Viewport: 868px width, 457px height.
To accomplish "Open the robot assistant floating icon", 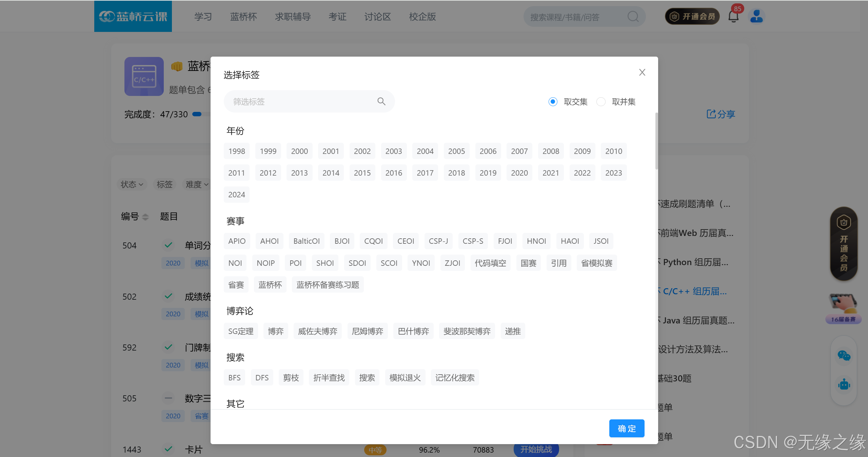I will (x=844, y=385).
